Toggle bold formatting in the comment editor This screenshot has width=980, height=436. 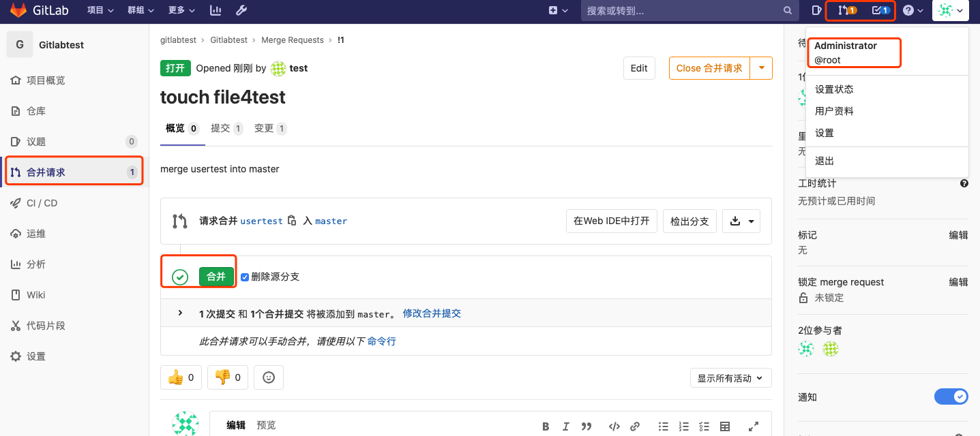[546, 426]
